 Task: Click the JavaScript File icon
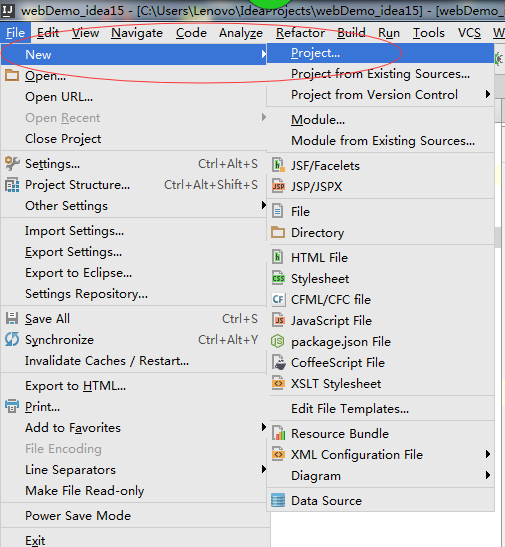278,320
